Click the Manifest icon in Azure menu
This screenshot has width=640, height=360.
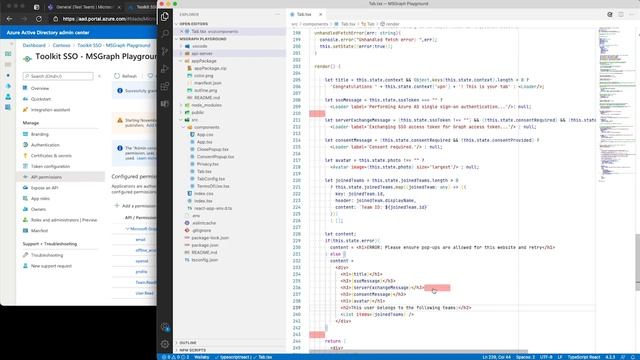pos(25,231)
